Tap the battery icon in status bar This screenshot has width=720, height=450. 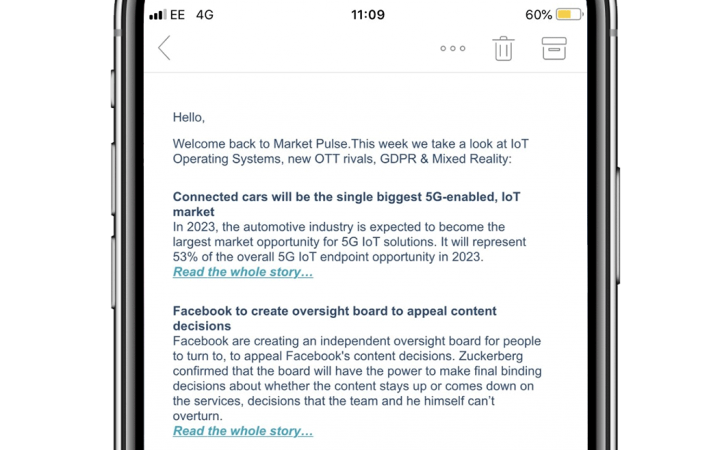point(569,15)
